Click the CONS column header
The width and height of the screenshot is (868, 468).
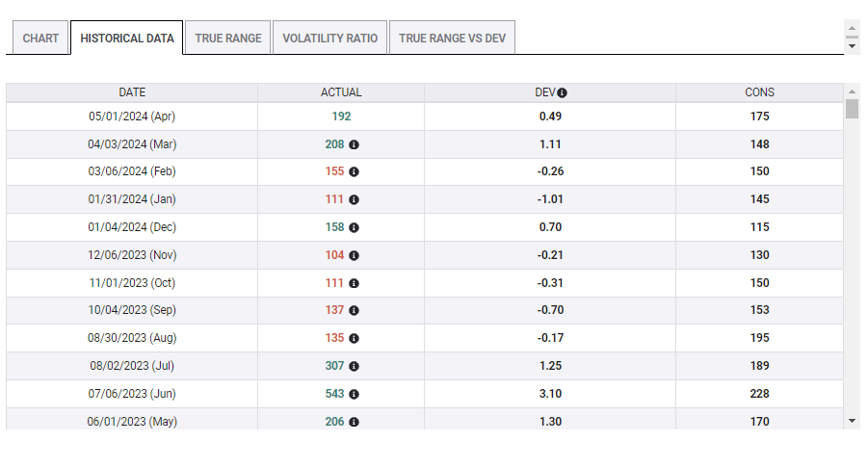tap(759, 92)
